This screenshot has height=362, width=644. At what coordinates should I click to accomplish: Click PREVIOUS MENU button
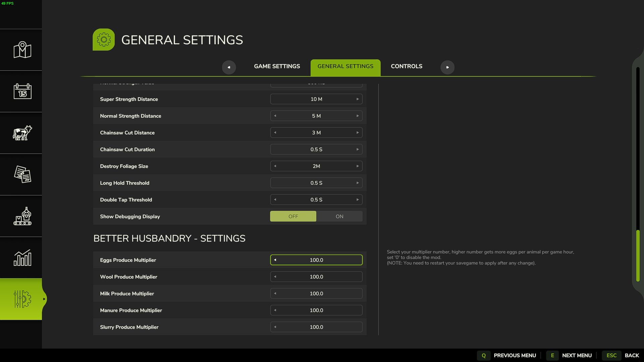[515, 355]
